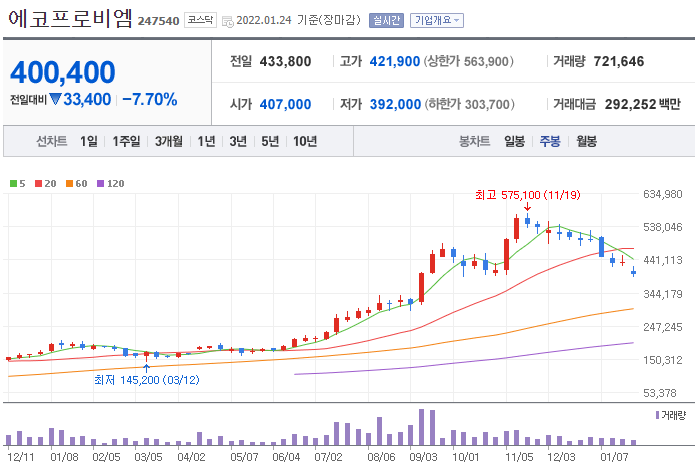
Task: Click the 상한가 563,900 text
Action: coord(469,61)
